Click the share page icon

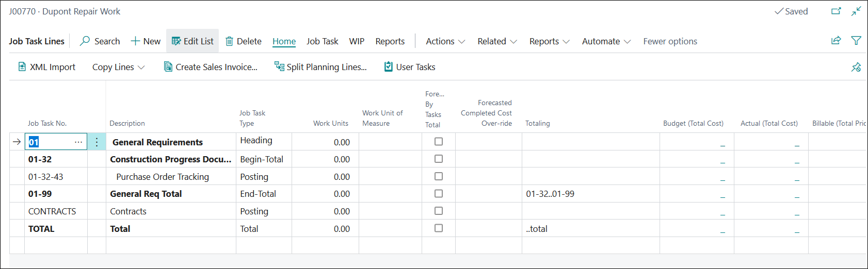836,41
